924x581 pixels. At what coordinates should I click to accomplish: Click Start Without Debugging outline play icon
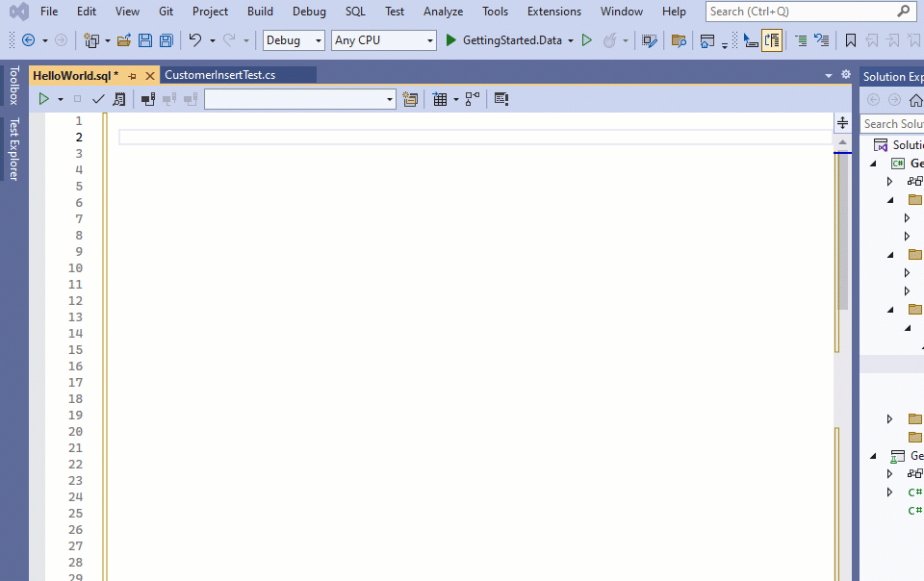point(587,40)
